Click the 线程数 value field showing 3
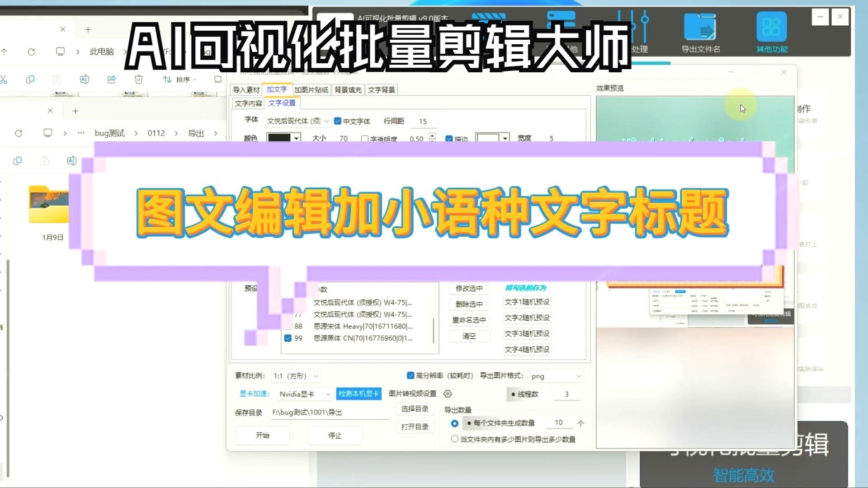This screenshot has height=488, width=868. click(566, 394)
